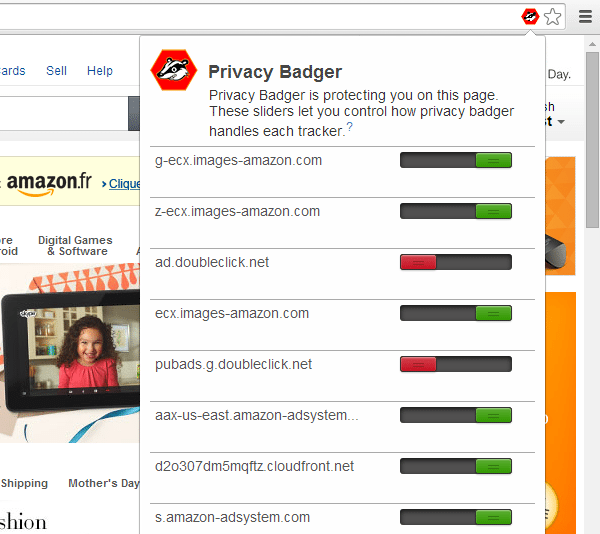Click the Amazon search input field

point(64,114)
